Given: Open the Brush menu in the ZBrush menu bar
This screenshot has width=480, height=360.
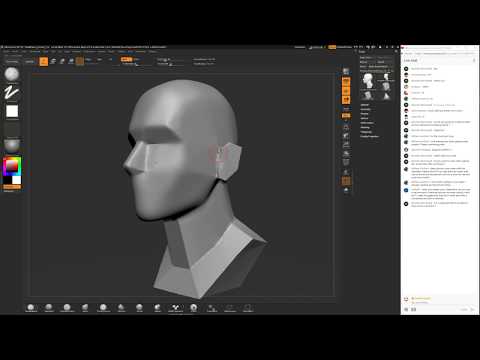Looking at the screenshot, I should 15,52.
